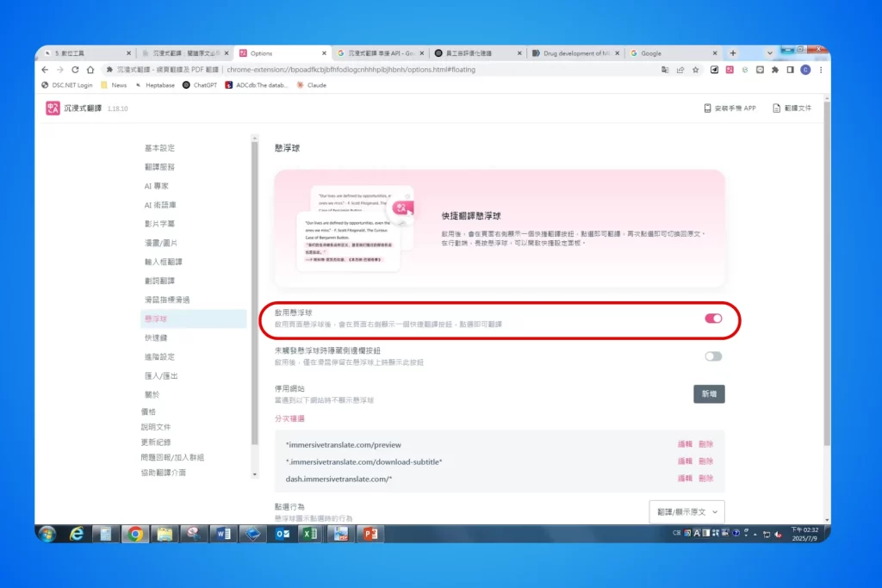The image size is (882, 588).
Task: Open the extensions puzzle-piece icon
Action: click(775, 69)
